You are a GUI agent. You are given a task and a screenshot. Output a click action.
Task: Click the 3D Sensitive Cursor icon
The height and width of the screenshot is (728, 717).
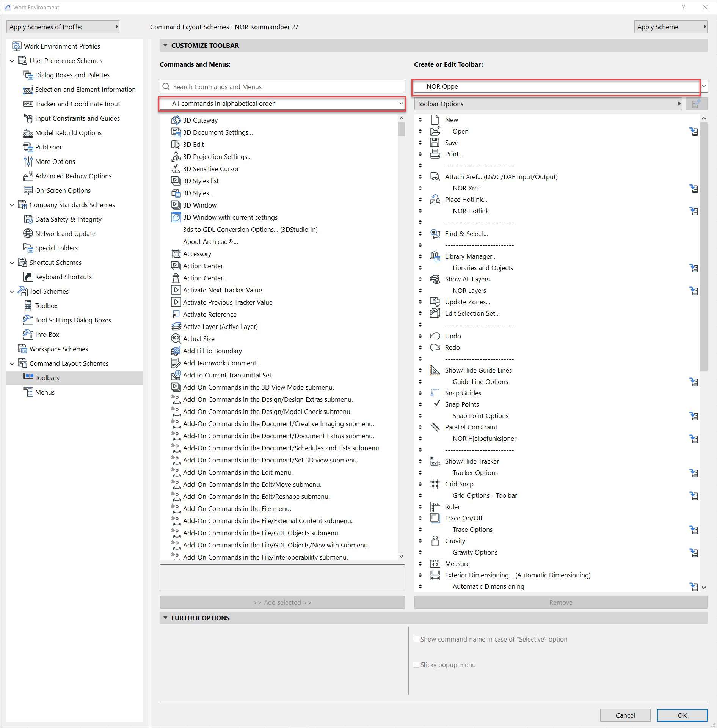coord(176,169)
